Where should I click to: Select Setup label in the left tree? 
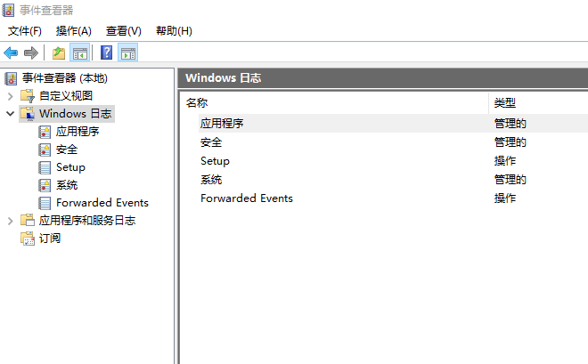tap(70, 167)
